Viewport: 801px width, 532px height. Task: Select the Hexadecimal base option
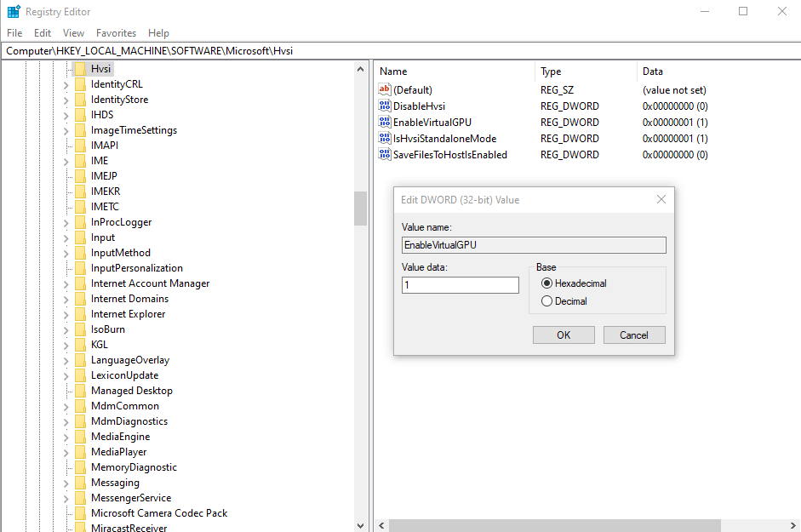point(546,283)
